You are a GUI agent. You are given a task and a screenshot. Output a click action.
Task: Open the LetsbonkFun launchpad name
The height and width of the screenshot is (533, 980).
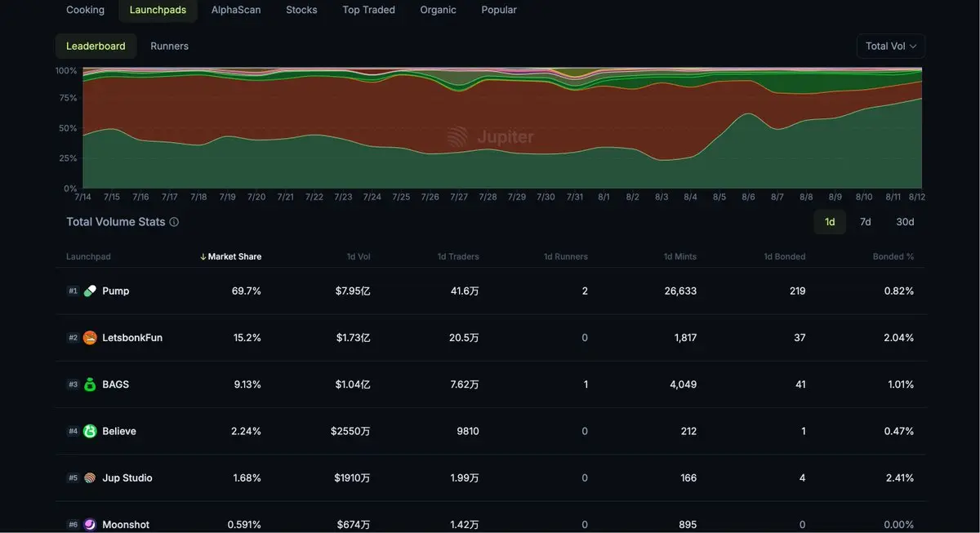[132, 338]
